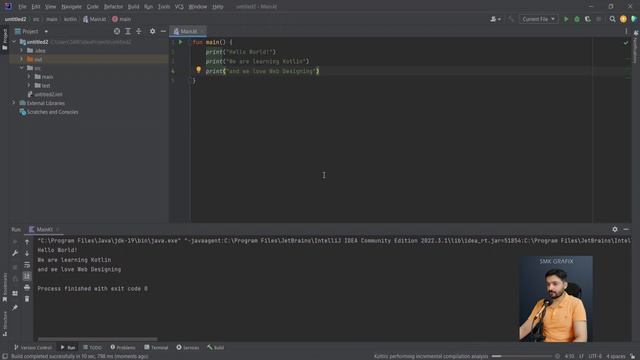This screenshot has height=360, width=640.
Task: Run with Coverage from top toolbar
Action: click(x=588, y=19)
